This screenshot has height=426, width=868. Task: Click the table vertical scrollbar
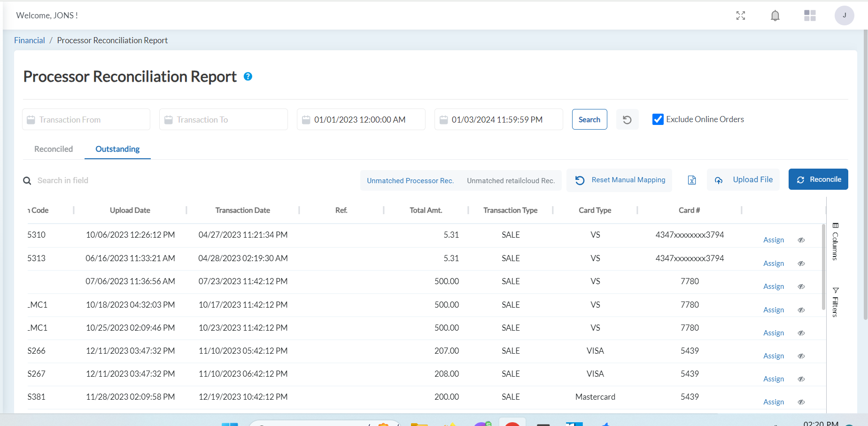[x=823, y=267]
